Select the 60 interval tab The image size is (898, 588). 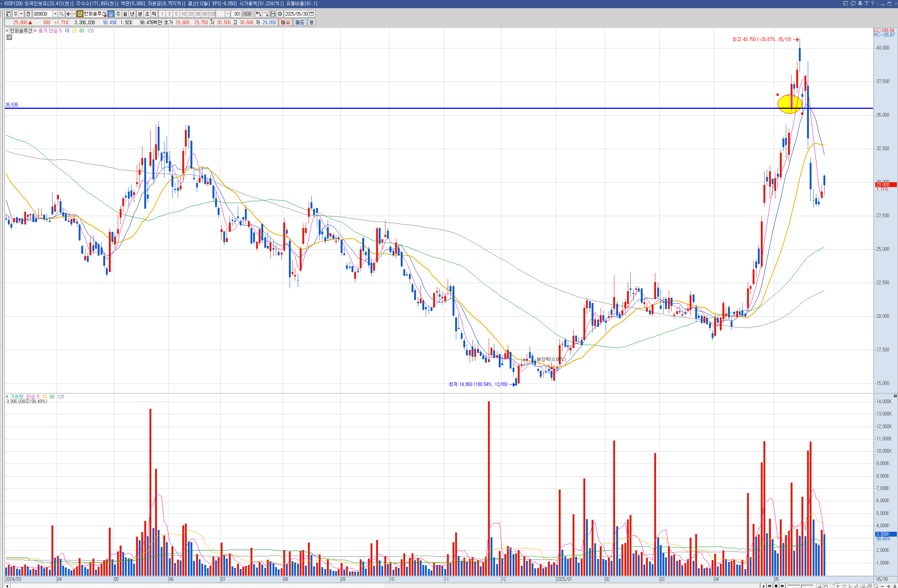click(x=205, y=14)
